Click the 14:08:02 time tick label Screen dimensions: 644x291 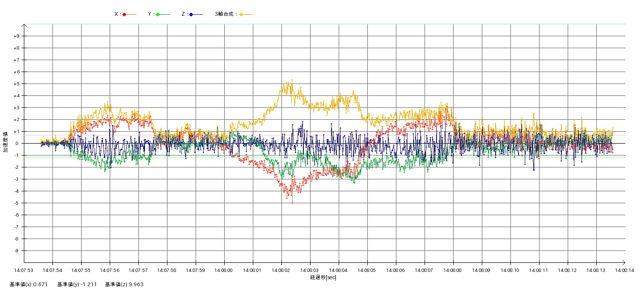[281, 270]
